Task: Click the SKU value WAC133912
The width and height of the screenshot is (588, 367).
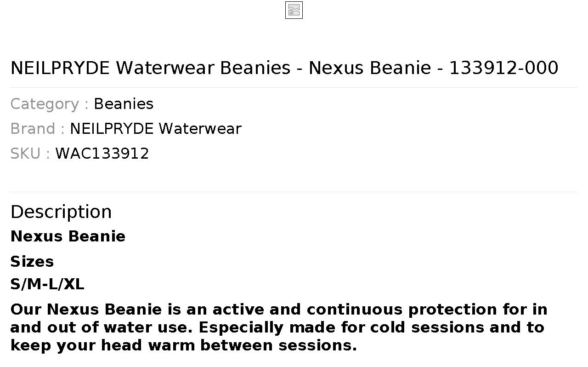Action: tap(102, 154)
